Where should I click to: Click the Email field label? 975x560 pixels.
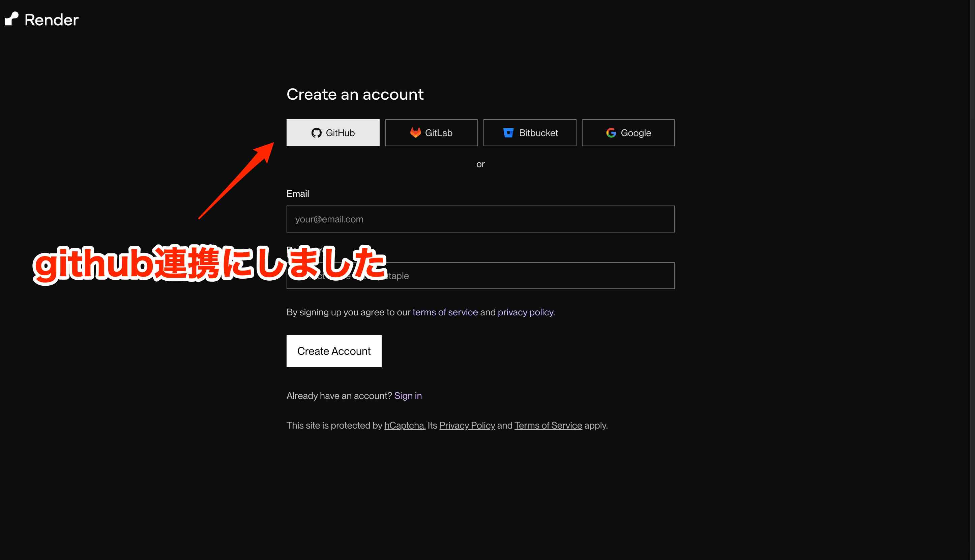coord(297,193)
